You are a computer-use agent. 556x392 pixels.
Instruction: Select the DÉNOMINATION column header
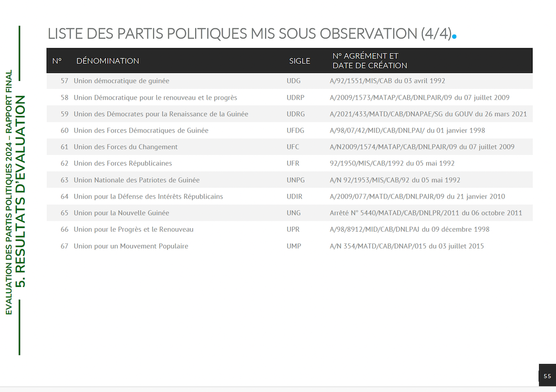point(108,61)
